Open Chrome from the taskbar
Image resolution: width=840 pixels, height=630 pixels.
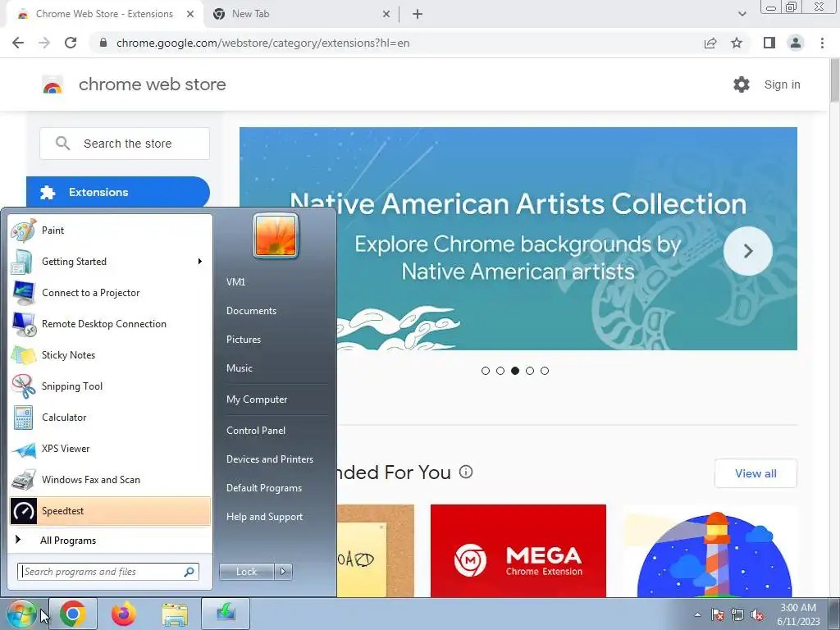73,614
